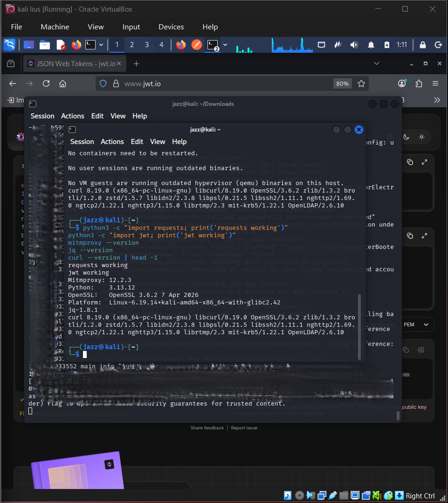Click Report issue link on jwt.io
The height and width of the screenshot is (503, 448).
pyautogui.click(x=244, y=428)
